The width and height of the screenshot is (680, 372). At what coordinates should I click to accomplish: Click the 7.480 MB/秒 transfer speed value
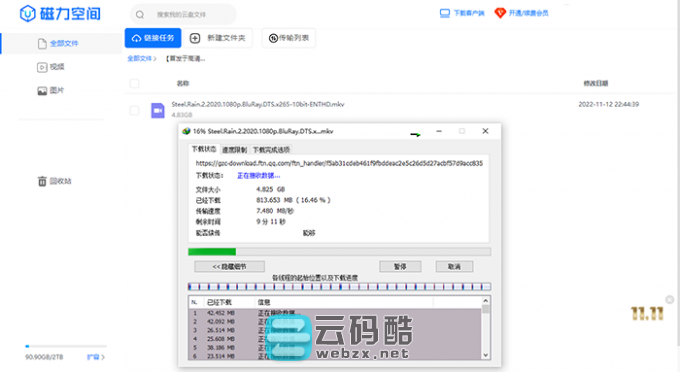click(275, 211)
